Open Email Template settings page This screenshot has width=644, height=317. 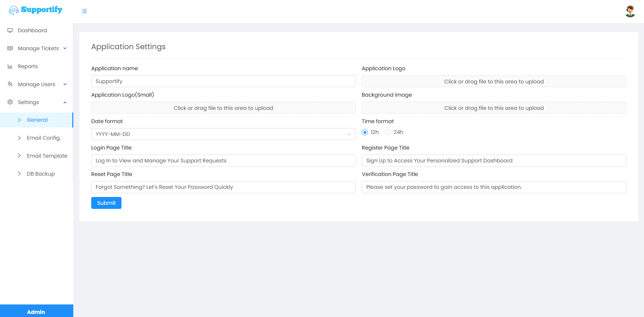click(47, 156)
